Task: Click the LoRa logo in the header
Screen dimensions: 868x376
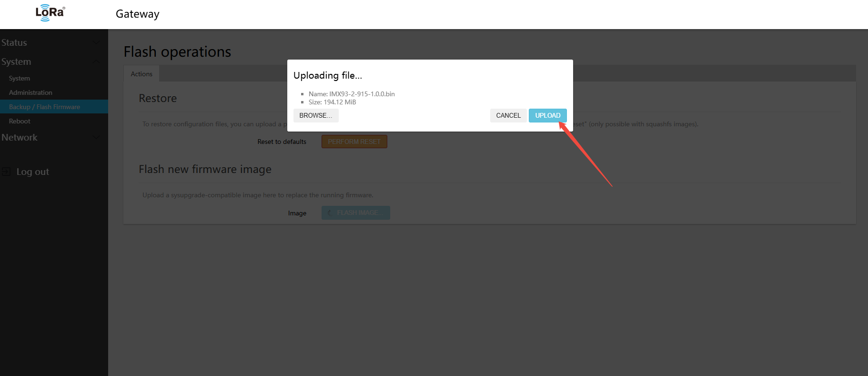Action: coord(50,13)
